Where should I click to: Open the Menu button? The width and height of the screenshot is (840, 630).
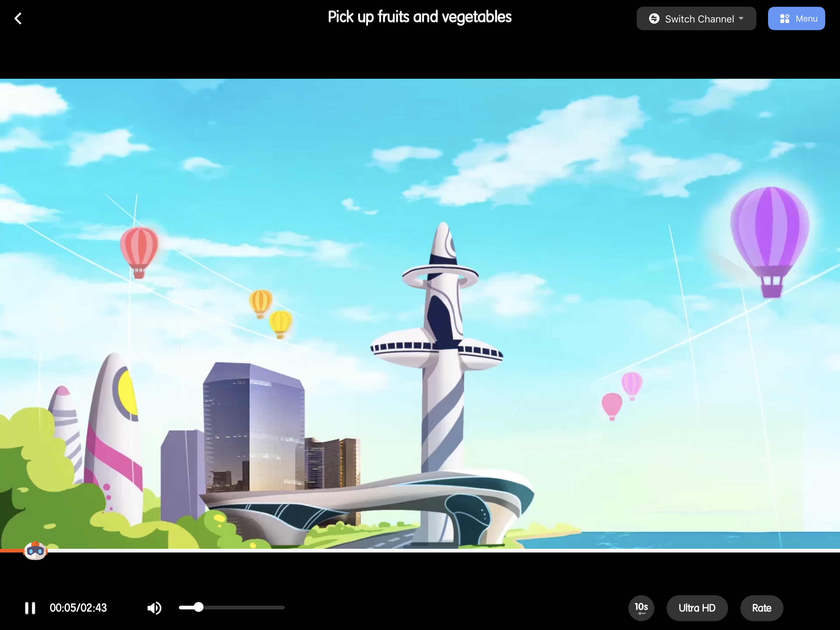click(796, 19)
